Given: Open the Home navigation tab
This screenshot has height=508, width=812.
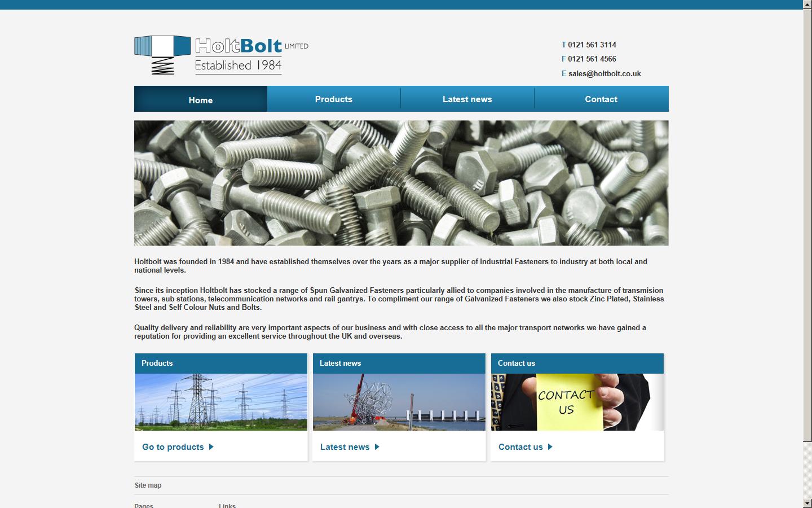Looking at the screenshot, I should pyautogui.click(x=200, y=100).
